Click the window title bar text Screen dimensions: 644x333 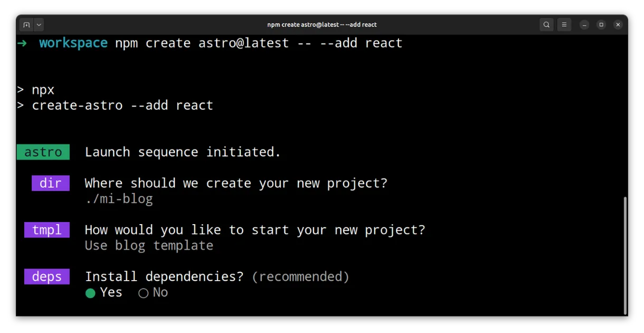[x=322, y=25]
